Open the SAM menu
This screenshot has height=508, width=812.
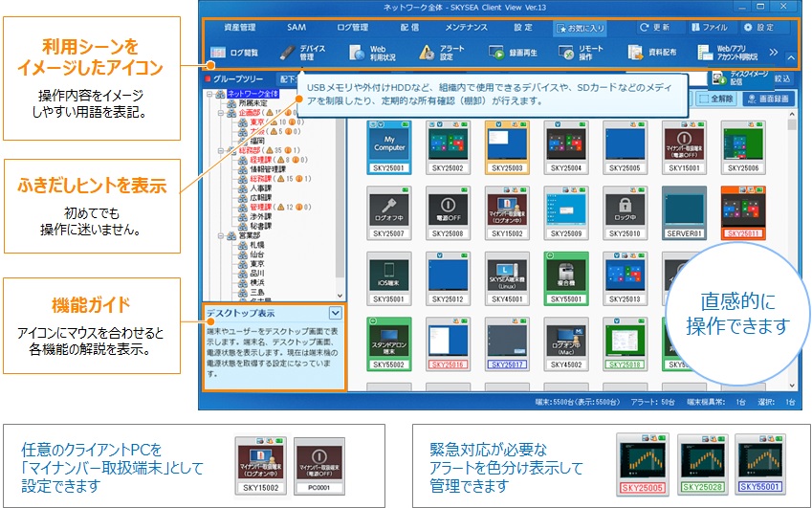pyautogui.click(x=296, y=28)
